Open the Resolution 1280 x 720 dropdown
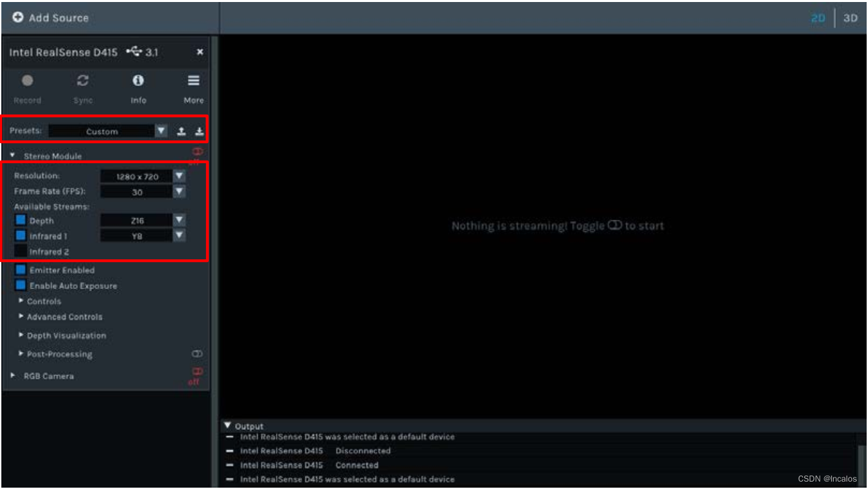 click(143, 177)
